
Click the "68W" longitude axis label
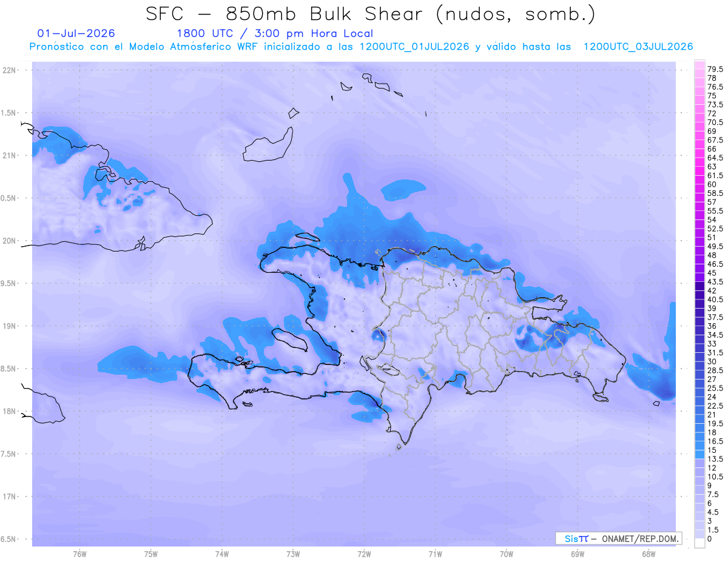(649, 554)
